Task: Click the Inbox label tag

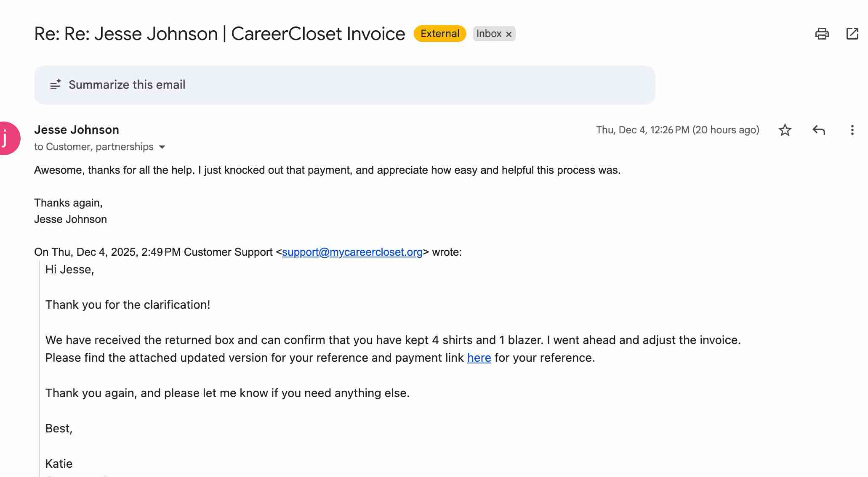Action: click(488, 34)
